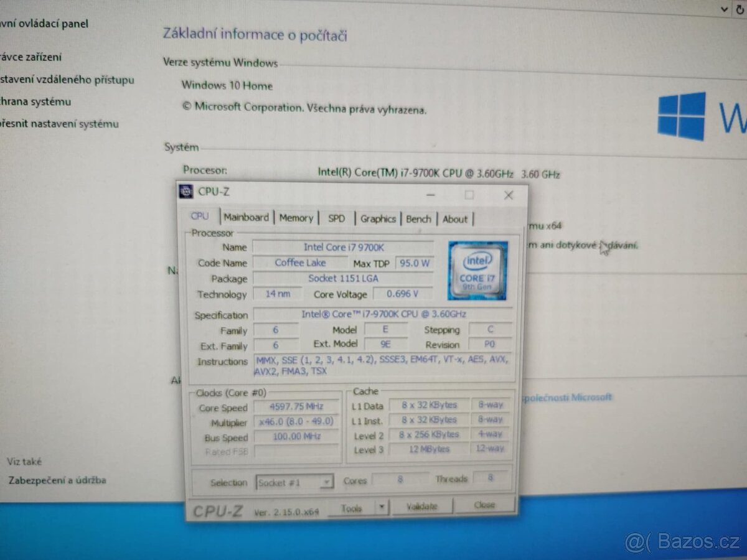Screen dimensions: 747x560
Task: Click the Tools button
Action: 351,508
